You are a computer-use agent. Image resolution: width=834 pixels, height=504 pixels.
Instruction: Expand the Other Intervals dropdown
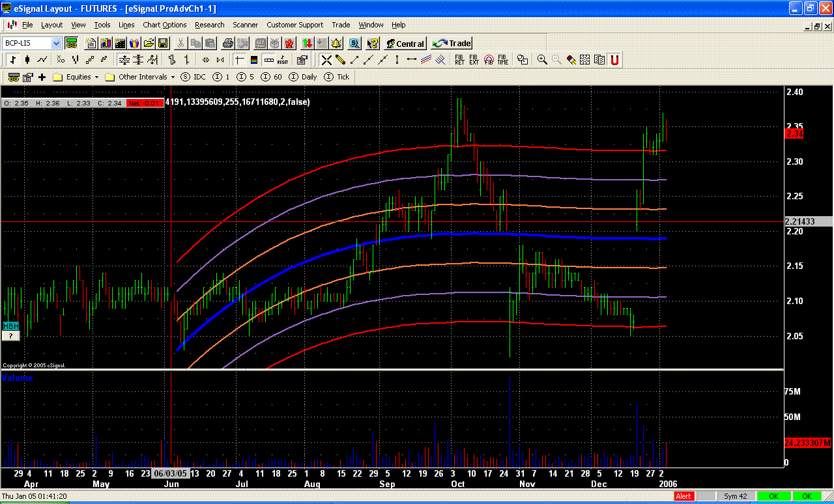click(173, 77)
